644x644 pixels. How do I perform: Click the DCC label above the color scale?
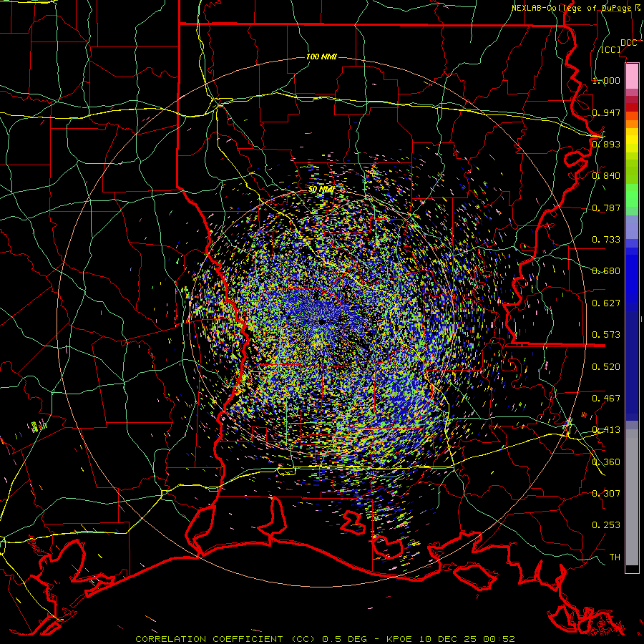[629, 43]
